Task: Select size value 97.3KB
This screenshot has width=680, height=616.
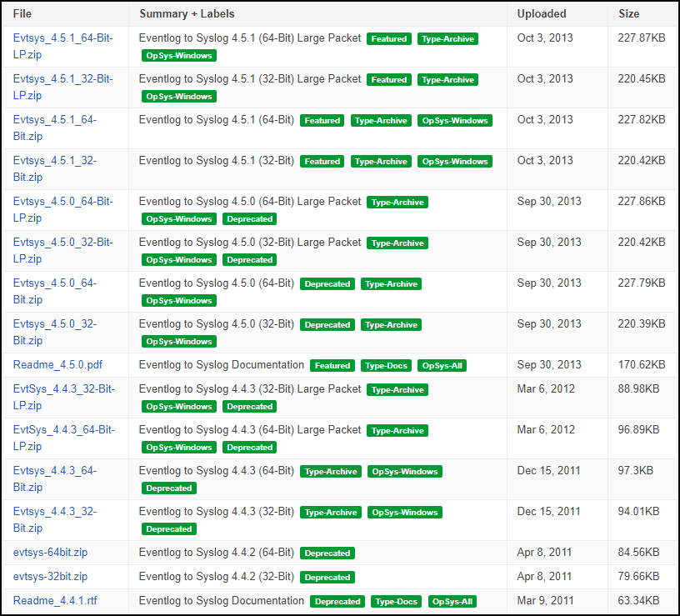Action: pyautogui.click(x=635, y=471)
